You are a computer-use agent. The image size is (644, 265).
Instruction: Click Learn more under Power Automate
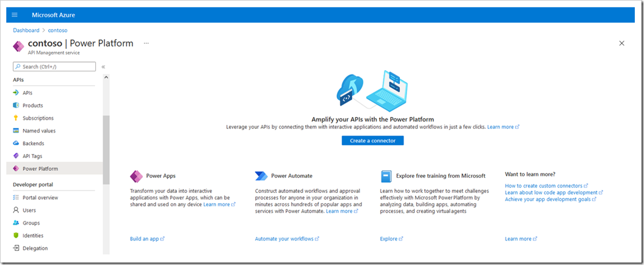click(x=342, y=211)
